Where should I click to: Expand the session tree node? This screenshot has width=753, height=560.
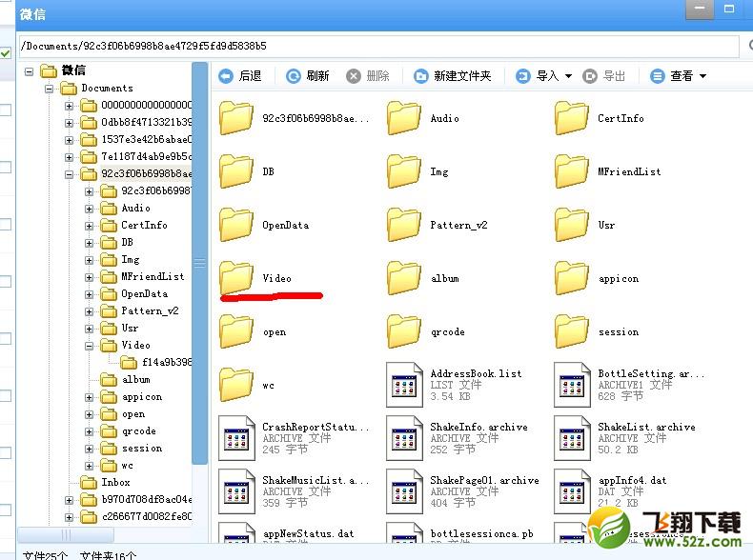90,450
